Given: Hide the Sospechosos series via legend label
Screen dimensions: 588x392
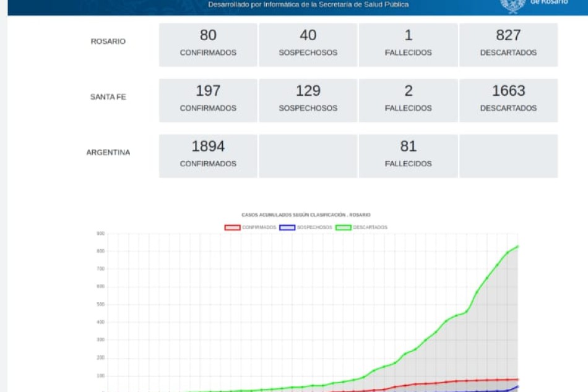Looking at the screenshot, I should point(314,228).
